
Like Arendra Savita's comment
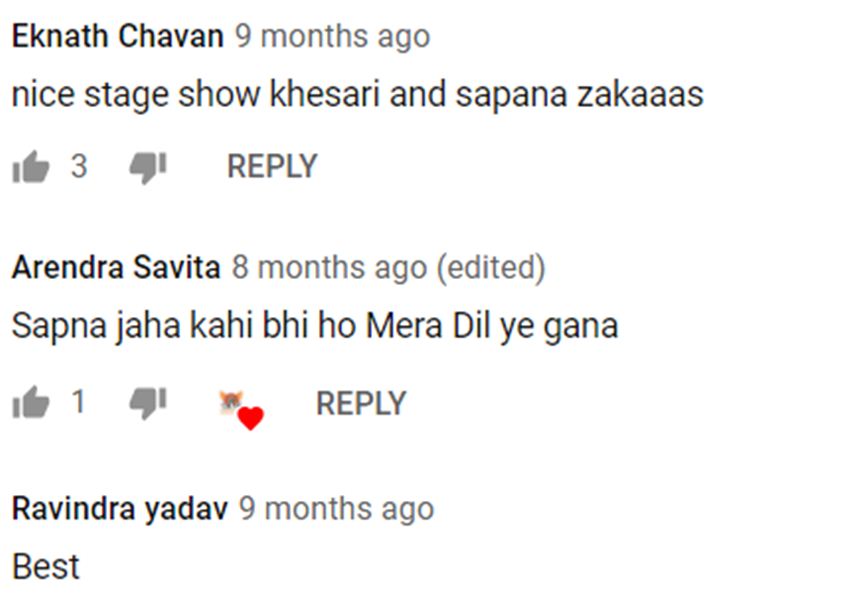(x=31, y=402)
